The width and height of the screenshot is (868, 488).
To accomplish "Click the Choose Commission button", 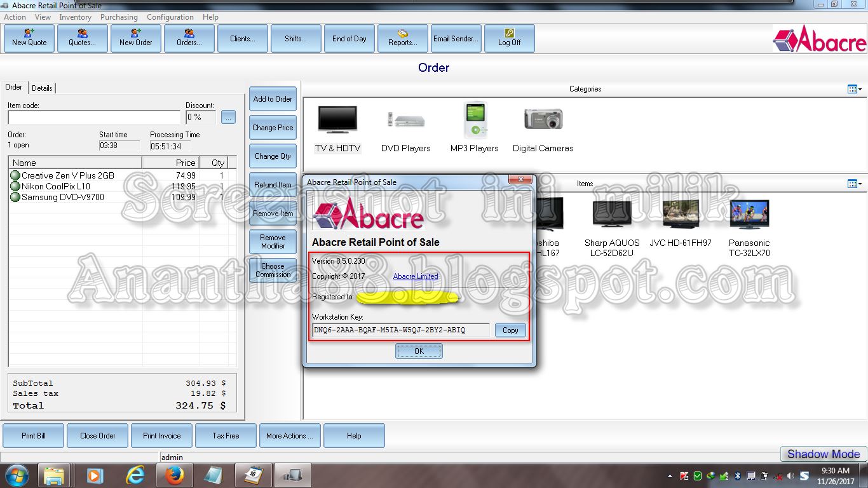I will (x=273, y=271).
